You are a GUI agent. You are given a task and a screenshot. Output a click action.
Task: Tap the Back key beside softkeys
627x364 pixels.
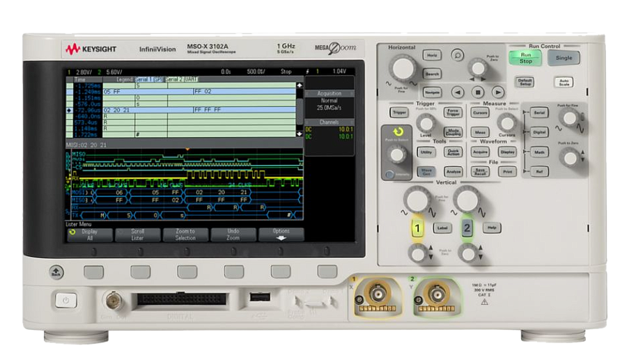coord(56,273)
